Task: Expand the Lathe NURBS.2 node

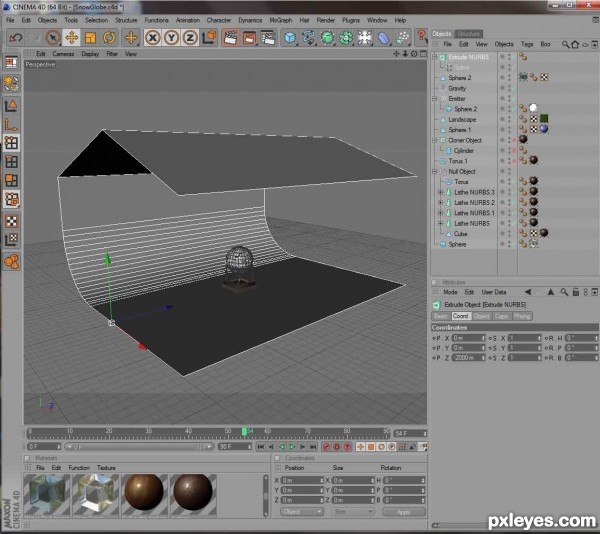Action: coord(441,202)
